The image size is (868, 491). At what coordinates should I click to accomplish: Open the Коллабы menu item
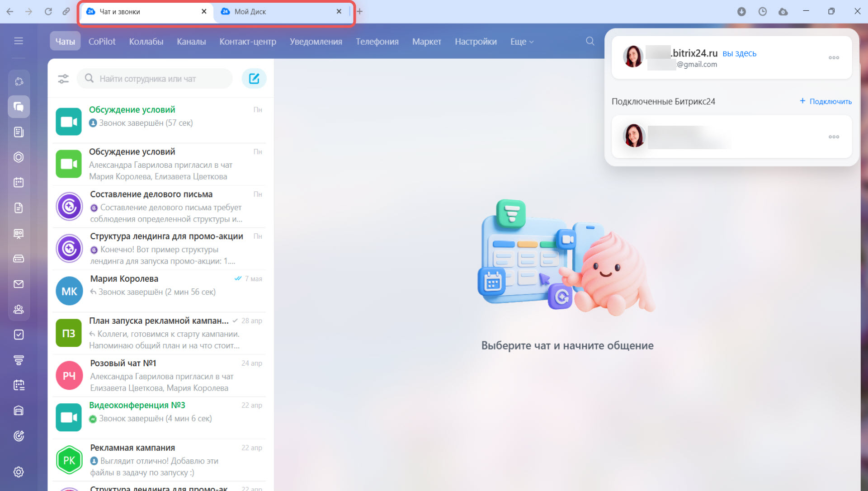coord(146,41)
